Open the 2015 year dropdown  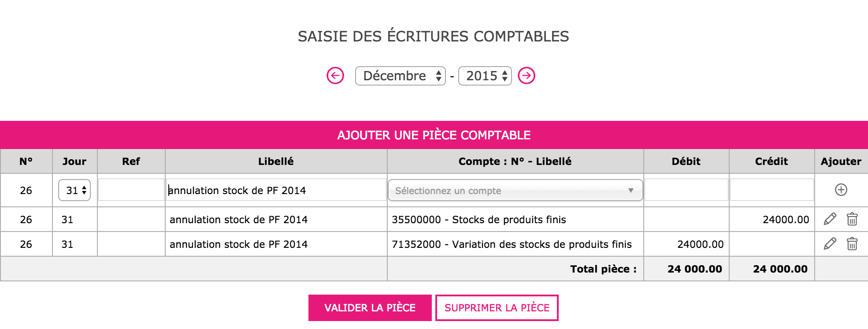pos(485,76)
